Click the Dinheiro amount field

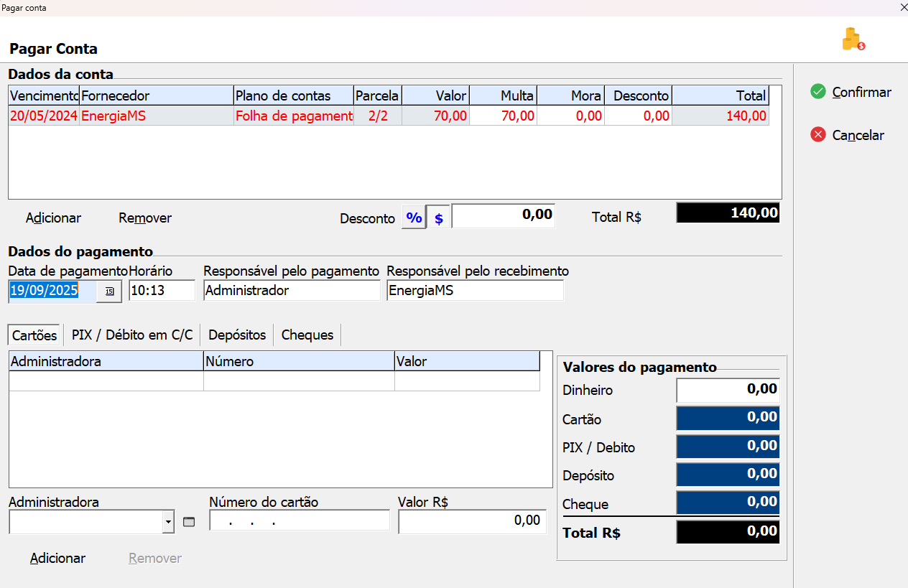click(x=728, y=390)
